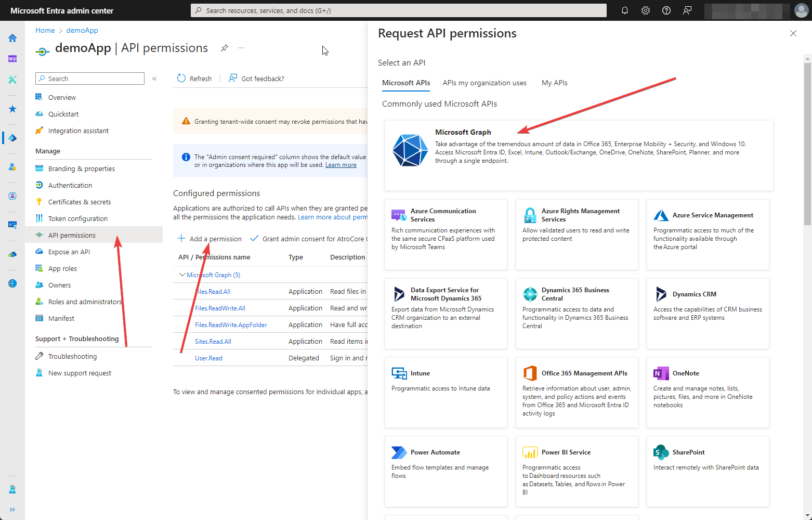812x520 pixels.
Task: Open the Settings gear in the top bar
Action: coord(645,10)
